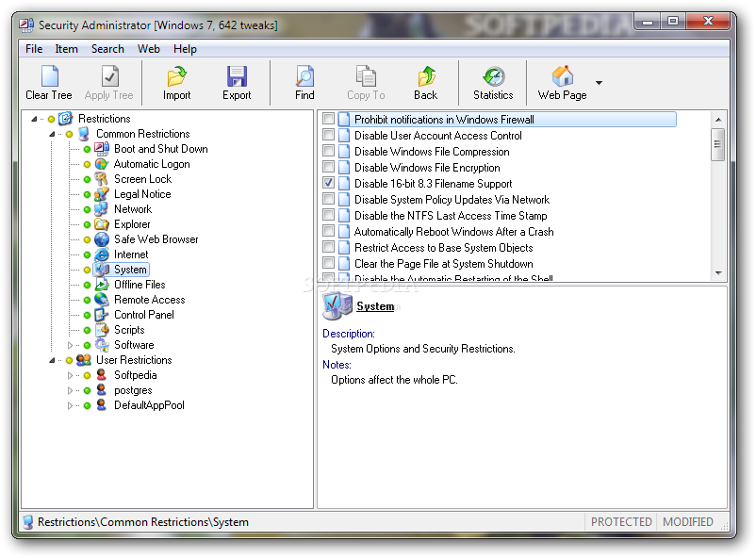Image resolution: width=756 pixels, height=558 pixels.
Task: Open the Help menu
Action: [185, 49]
